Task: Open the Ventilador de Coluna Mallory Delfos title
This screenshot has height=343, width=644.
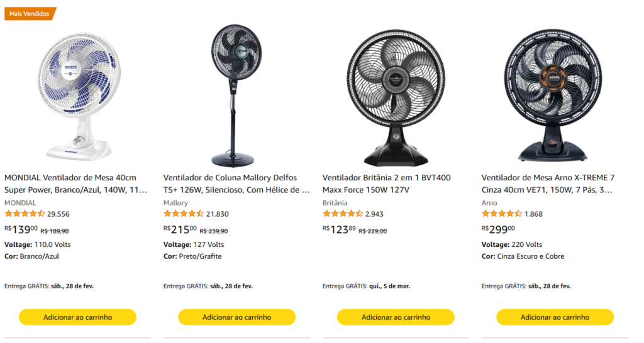Action: click(x=236, y=183)
